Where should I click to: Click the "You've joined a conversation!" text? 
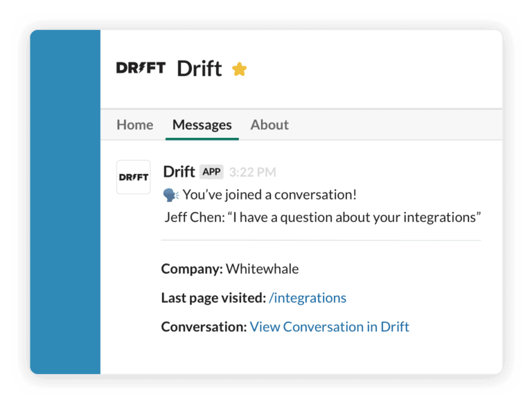tap(270, 195)
